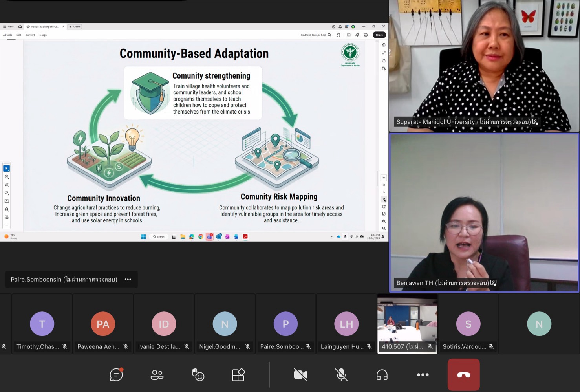Open Acrobat's hamburger Menu
This screenshot has width=580, height=392.
tap(8, 27)
